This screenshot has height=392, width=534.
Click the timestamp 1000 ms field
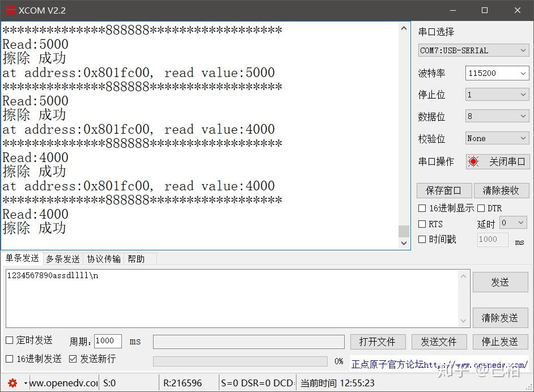(493, 240)
